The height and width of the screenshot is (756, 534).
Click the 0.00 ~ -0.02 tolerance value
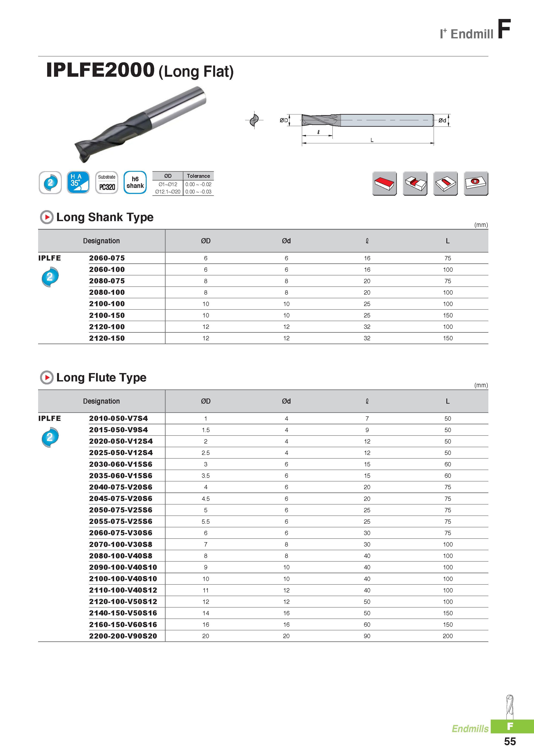(x=198, y=184)
